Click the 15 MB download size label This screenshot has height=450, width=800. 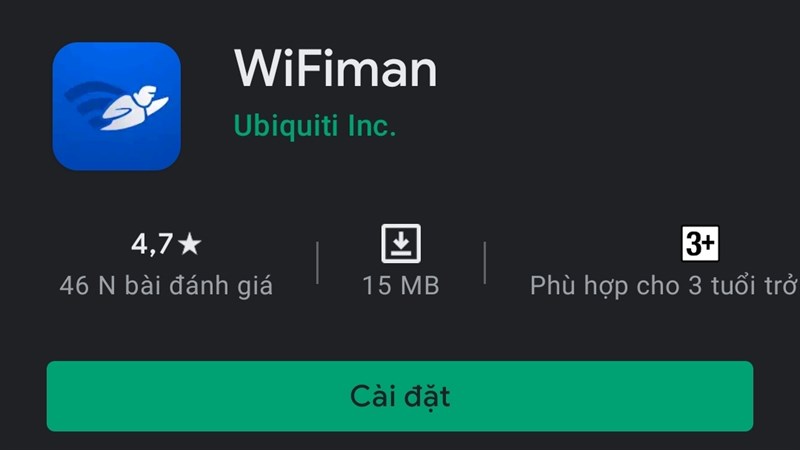[401, 286]
